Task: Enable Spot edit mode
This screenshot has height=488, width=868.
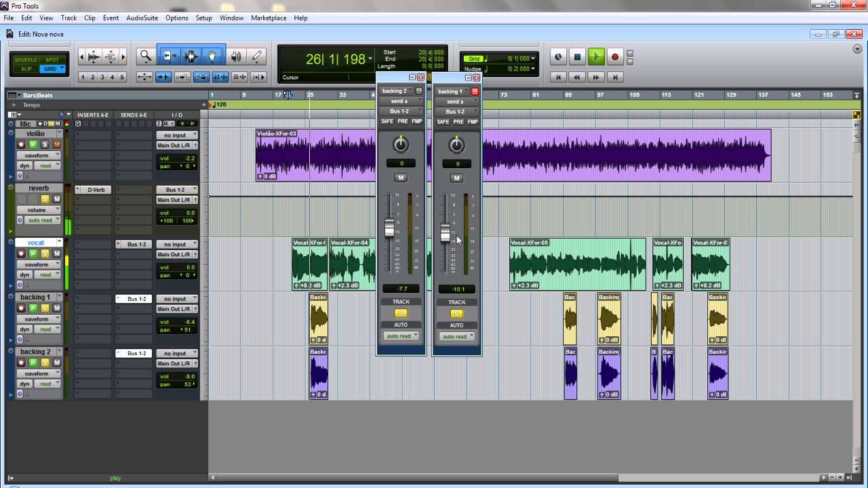Action: click(x=52, y=60)
